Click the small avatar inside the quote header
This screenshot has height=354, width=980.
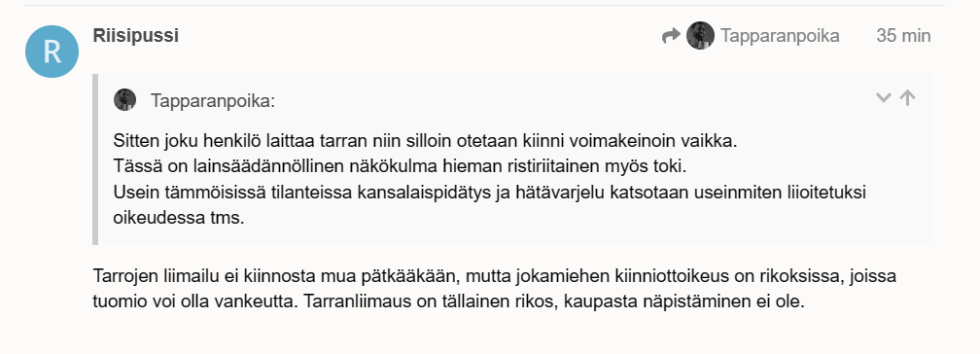125,100
